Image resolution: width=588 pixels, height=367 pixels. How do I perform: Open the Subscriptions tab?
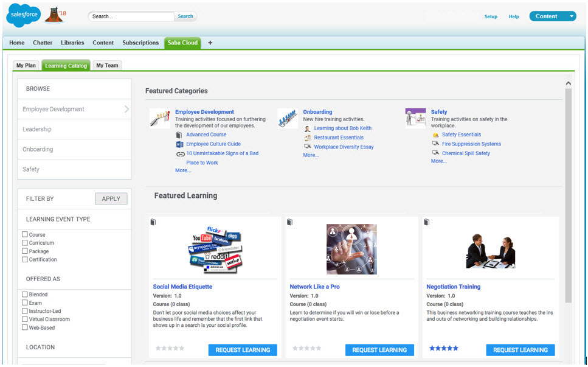[140, 43]
